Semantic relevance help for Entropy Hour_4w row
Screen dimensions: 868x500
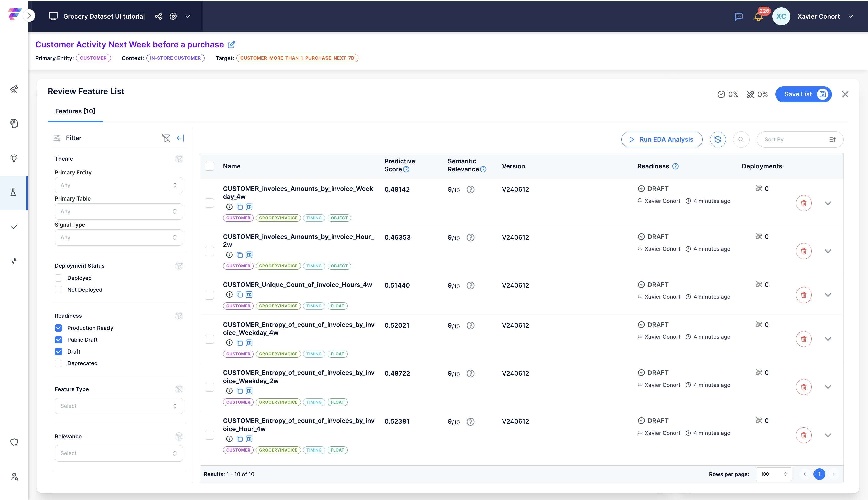point(471,422)
